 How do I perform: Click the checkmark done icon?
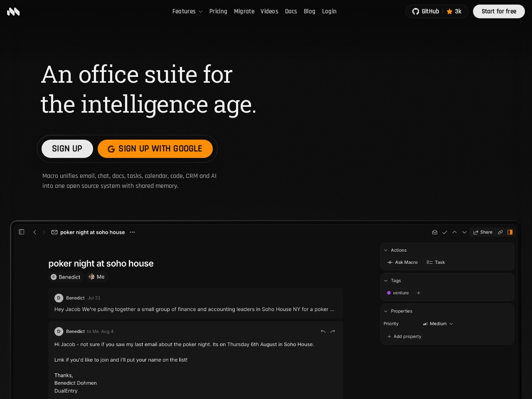pos(445,232)
